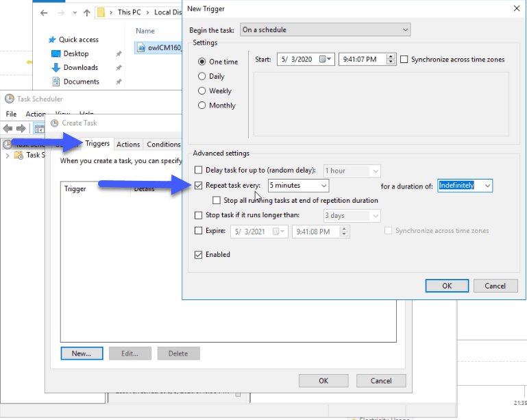Click the File Explorer up arrow
This screenshot has height=420, width=527.
click(87, 13)
